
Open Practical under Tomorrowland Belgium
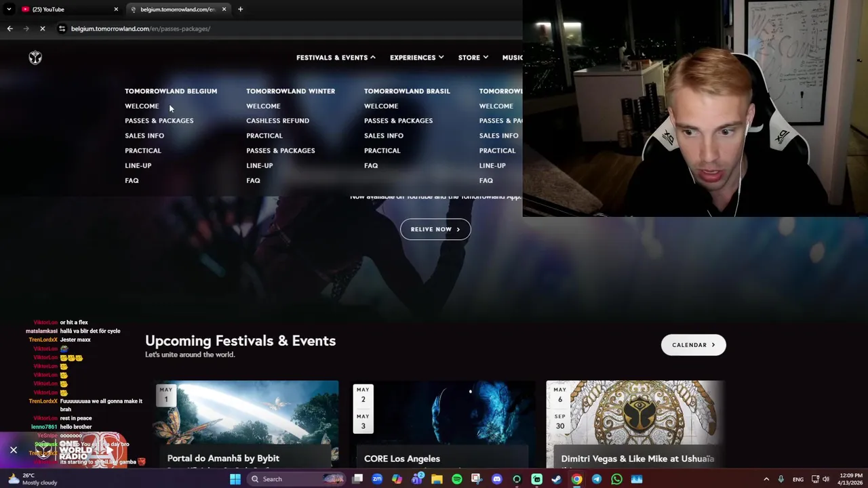142,150
